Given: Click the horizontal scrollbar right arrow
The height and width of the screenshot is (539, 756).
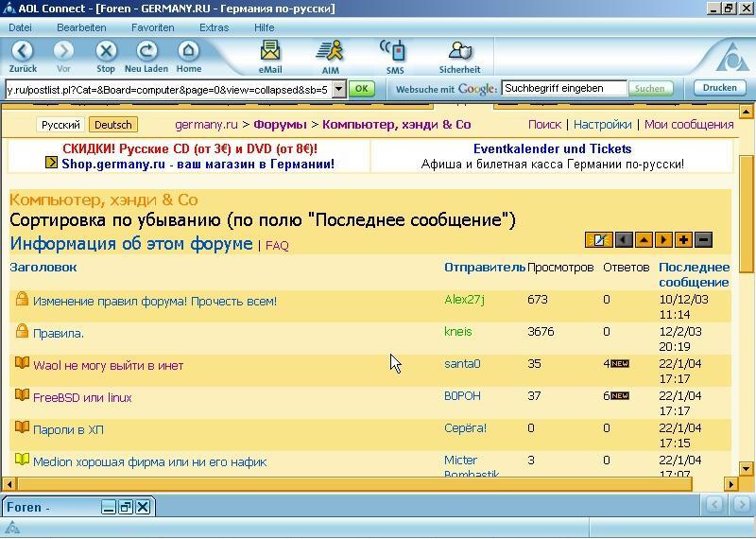Looking at the screenshot, I should (731, 483).
